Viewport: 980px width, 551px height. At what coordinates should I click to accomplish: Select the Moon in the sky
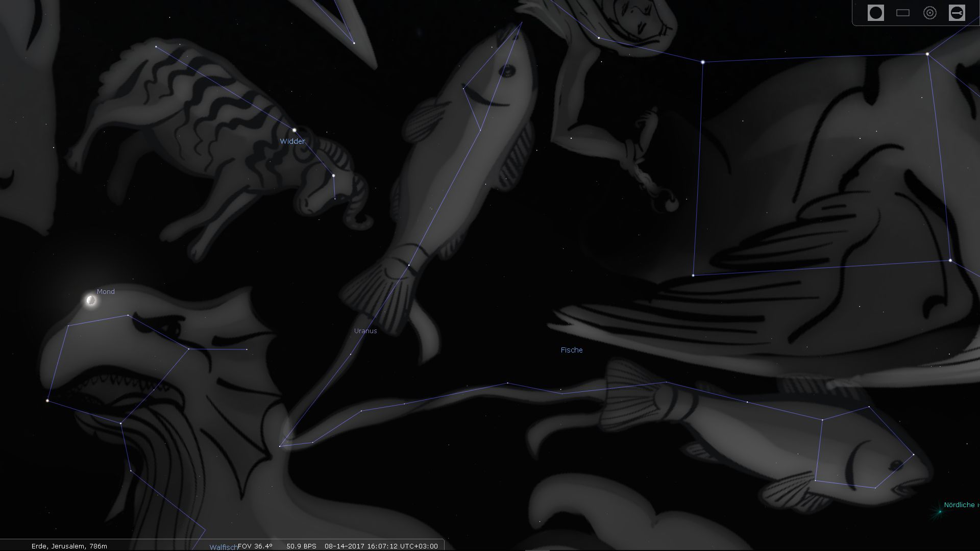[91, 300]
